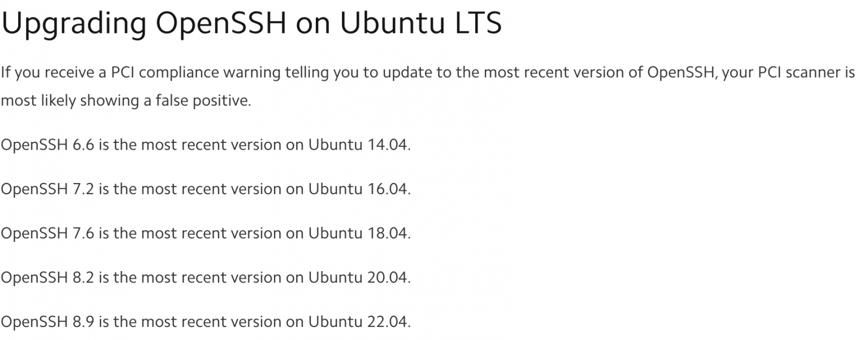Screen dimensions: 868x340
Task: Click the word "Upgrading" in the heading
Action: [x=74, y=24]
